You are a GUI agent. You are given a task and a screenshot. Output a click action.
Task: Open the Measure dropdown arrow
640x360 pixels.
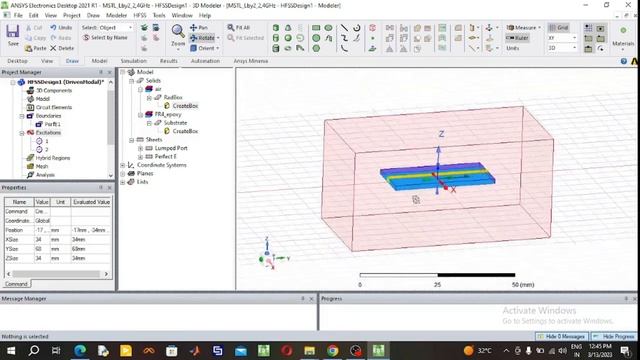(539, 28)
